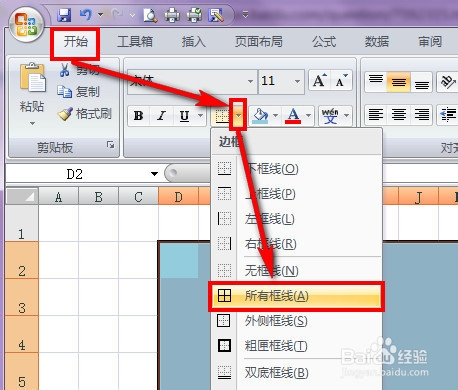Click the 复制 copy button
This screenshot has height=390, width=458.
79,91
